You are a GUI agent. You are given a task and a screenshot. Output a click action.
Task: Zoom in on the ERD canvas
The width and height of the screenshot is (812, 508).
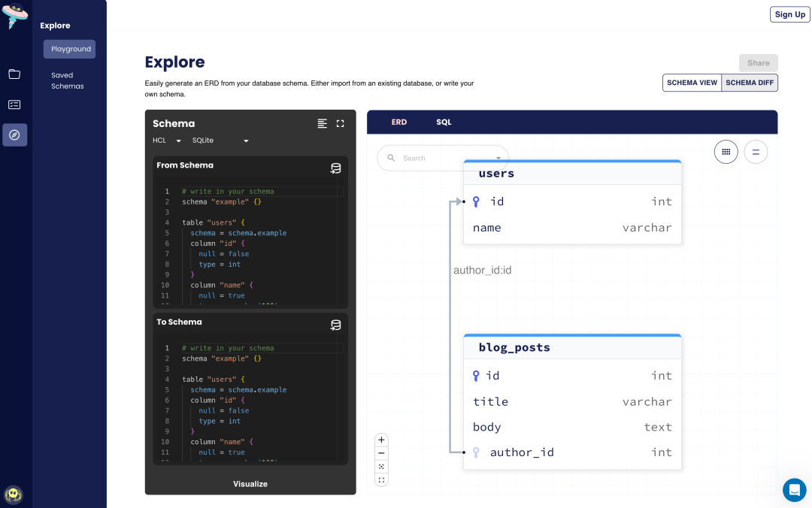click(x=381, y=440)
